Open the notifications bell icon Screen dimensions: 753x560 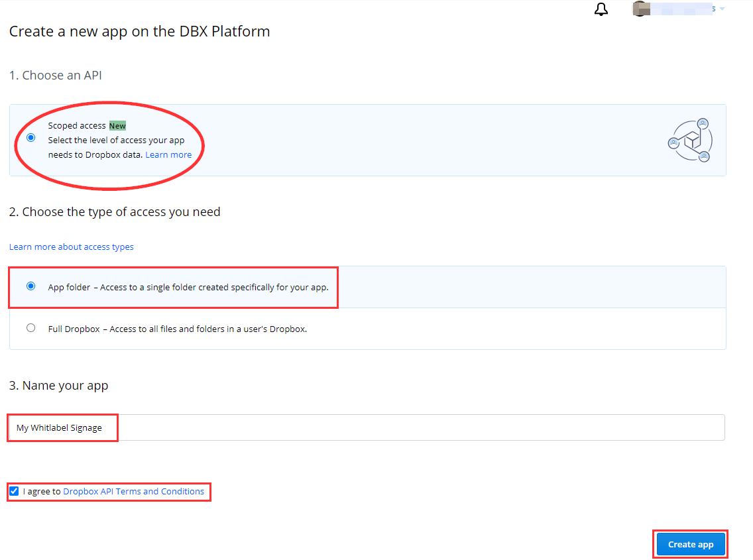pyautogui.click(x=601, y=9)
